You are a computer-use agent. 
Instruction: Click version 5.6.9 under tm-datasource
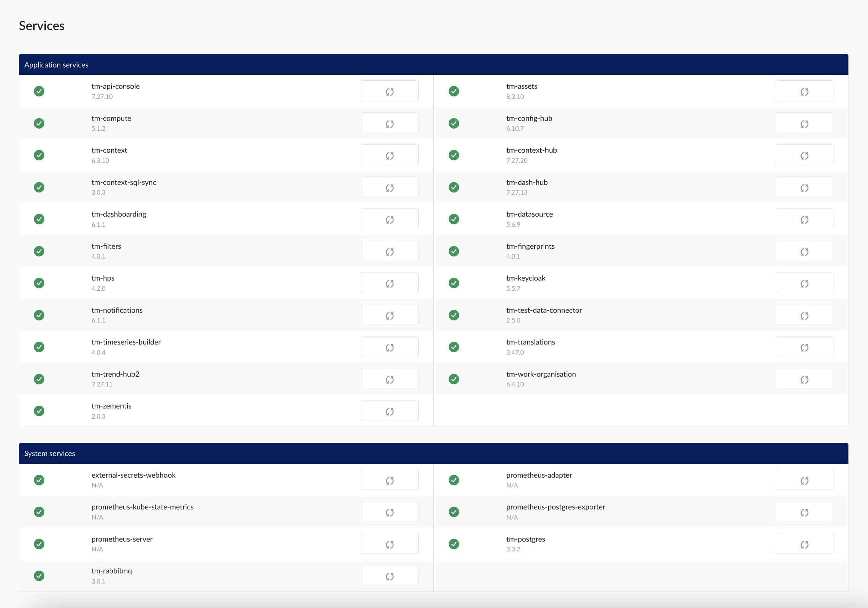pyautogui.click(x=513, y=224)
